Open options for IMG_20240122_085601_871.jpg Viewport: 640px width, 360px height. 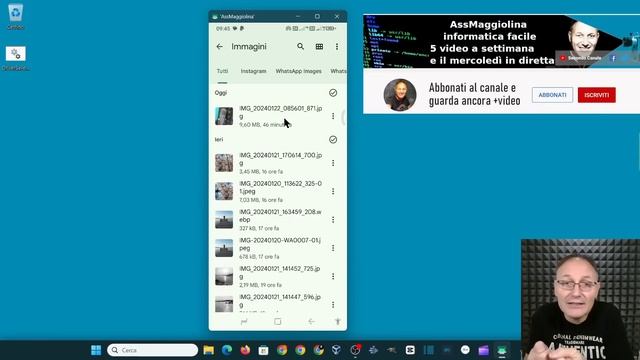click(333, 116)
